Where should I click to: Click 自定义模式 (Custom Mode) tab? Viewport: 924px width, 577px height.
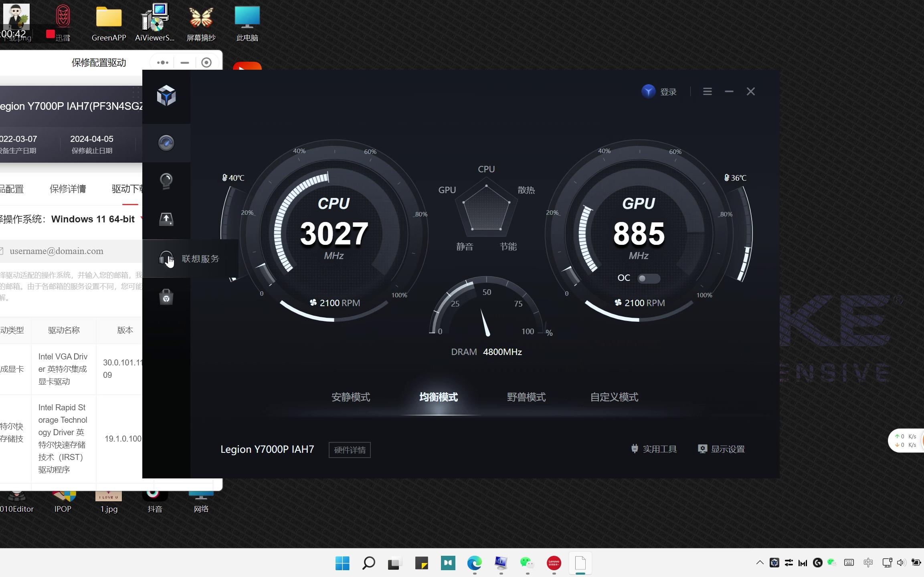point(612,397)
